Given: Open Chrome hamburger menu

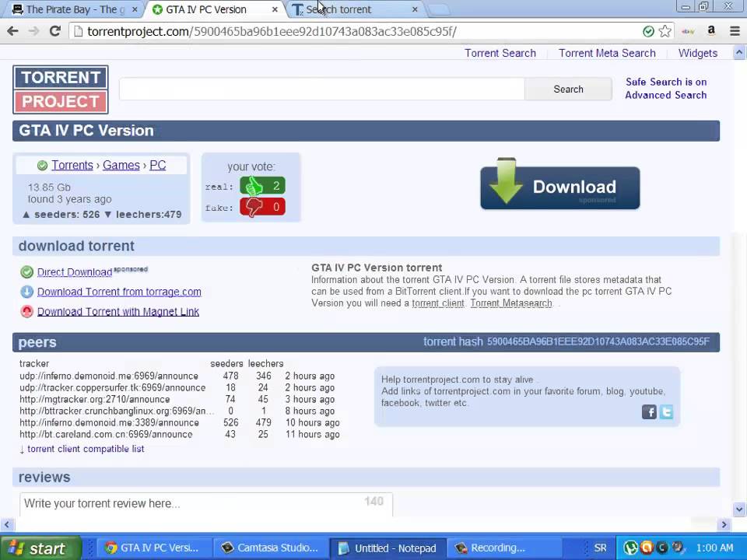Looking at the screenshot, I should (735, 31).
